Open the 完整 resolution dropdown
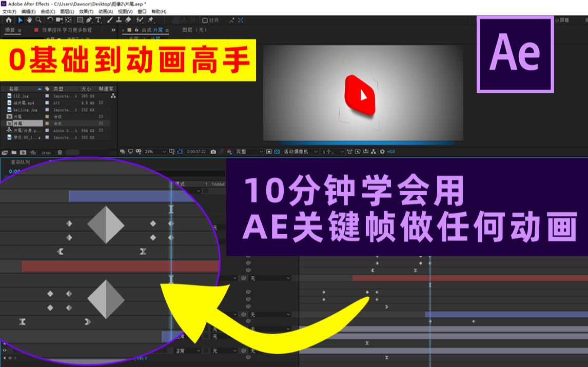Viewport: 588px width, 367px height. tap(249, 152)
